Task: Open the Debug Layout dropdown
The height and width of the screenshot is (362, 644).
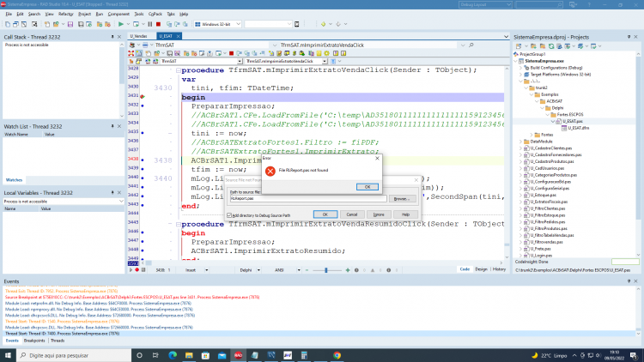Action: click(485, 4)
